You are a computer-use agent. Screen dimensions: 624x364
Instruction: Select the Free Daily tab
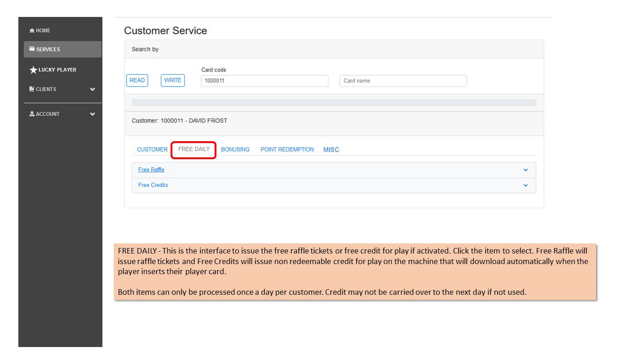pos(194,149)
